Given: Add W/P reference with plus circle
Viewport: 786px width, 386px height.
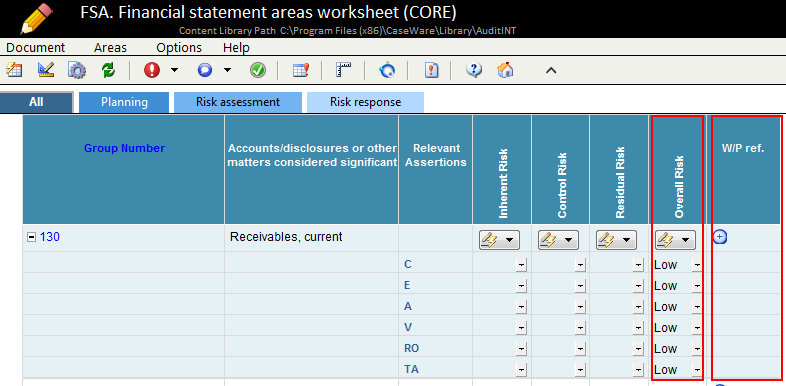Looking at the screenshot, I should tap(720, 237).
